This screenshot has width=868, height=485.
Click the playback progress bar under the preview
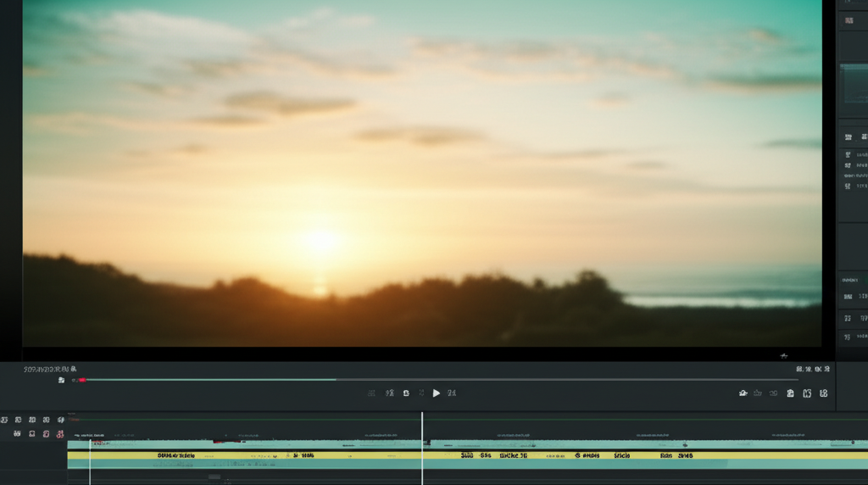442,380
